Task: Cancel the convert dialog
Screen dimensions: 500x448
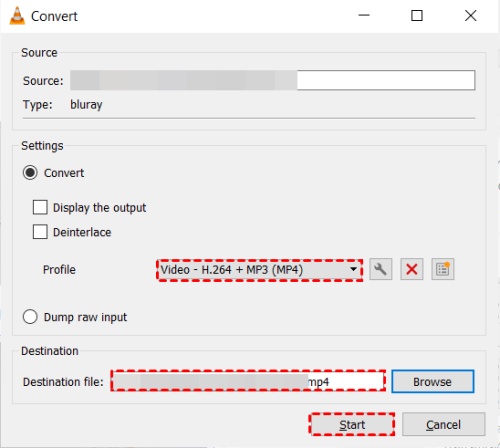Action: click(x=444, y=425)
